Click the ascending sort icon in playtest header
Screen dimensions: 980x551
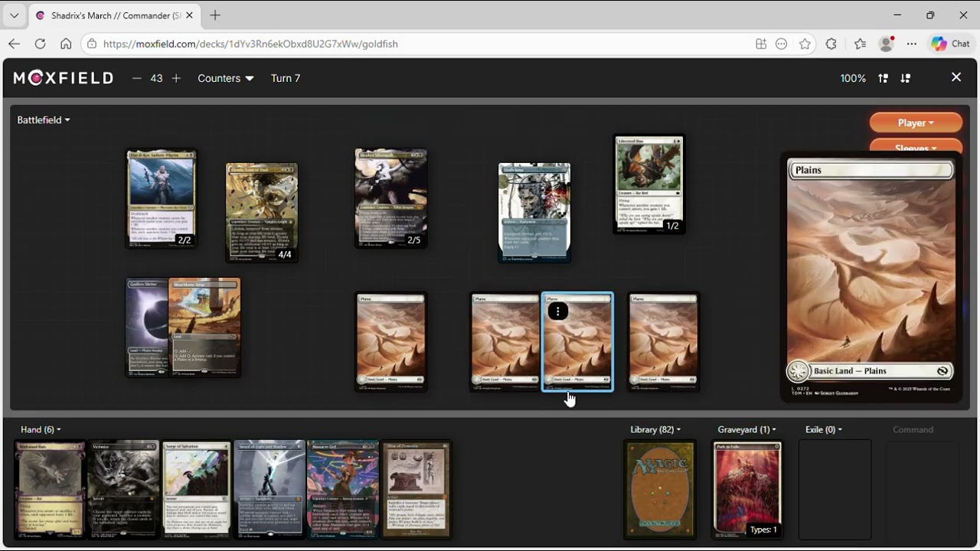click(x=883, y=78)
